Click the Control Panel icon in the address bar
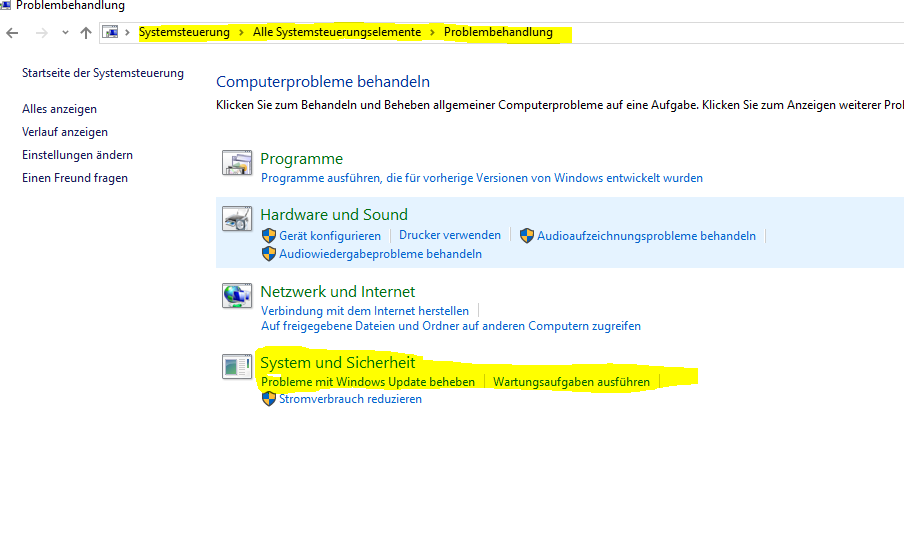This screenshot has height=533, width=904. click(111, 32)
